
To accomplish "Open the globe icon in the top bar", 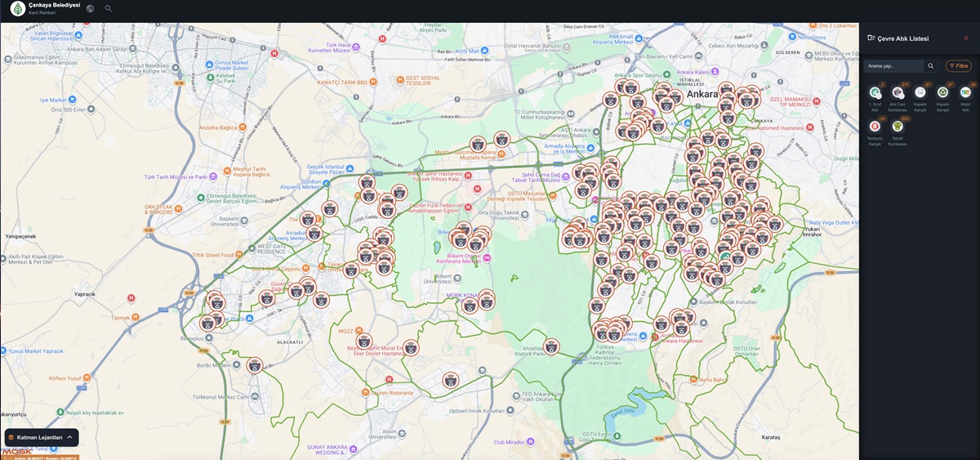I will point(90,8).
